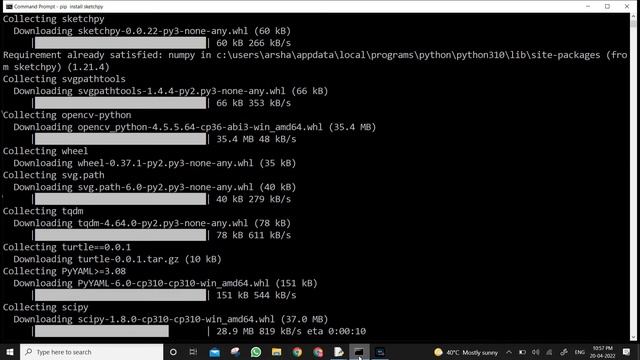Click 'Requirement already satisfied: numpy' line
Screen dimensions: 640x360
pos(315,55)
